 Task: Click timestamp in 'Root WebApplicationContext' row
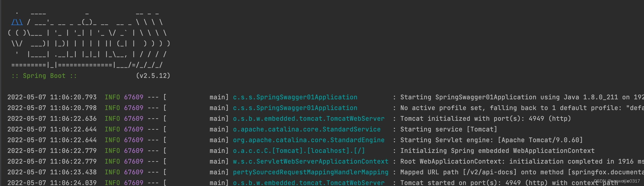[x=52, y=161]
